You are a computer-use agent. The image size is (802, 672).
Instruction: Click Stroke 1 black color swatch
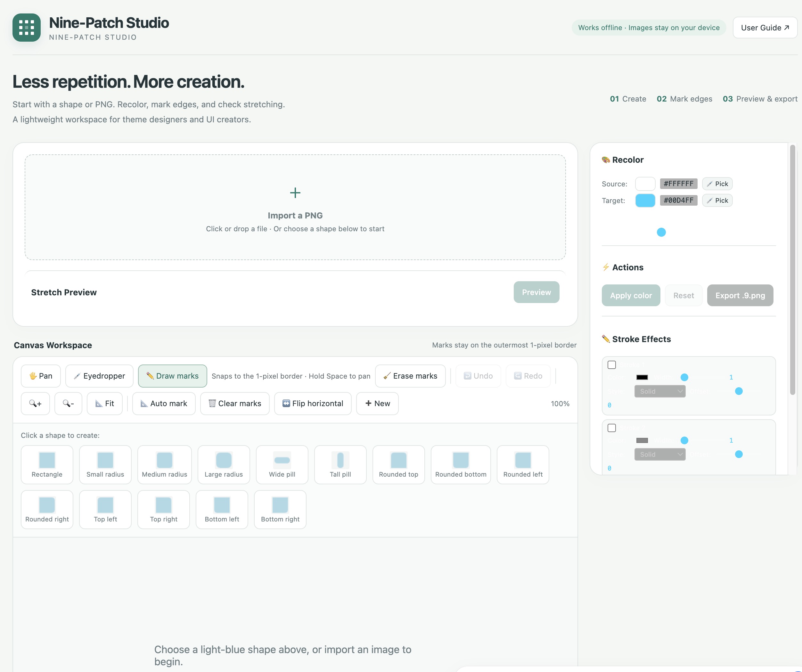(642, 377)
